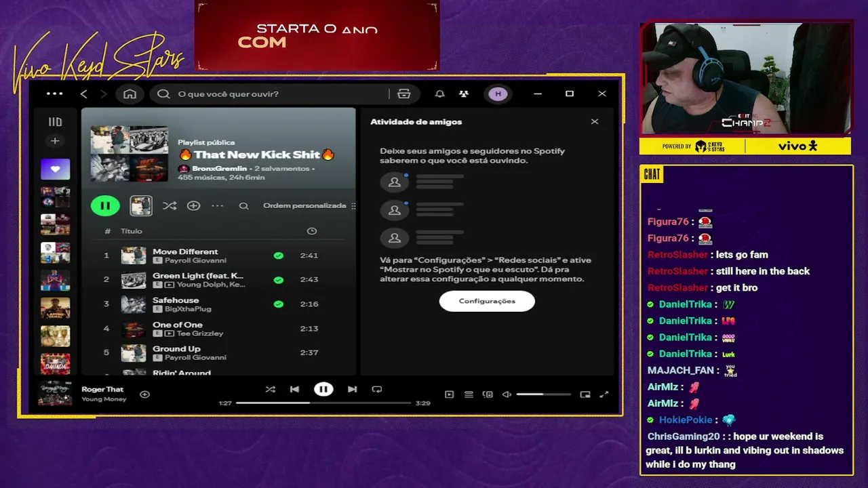This screenshot has height=488, width=868.
Task: Open the profile avatar 'H' menu
Action: point(498,94)
